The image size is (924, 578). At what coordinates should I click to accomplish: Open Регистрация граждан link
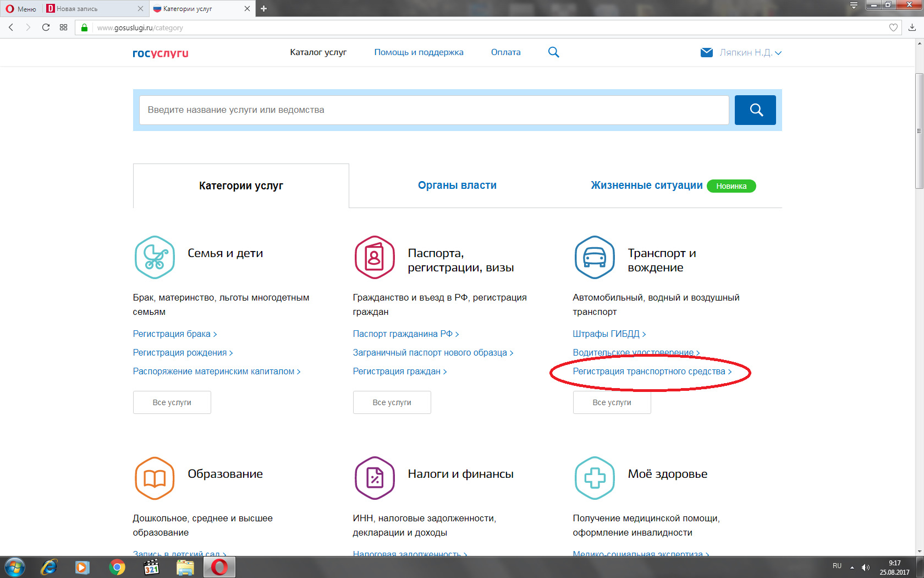click(400, 372)
